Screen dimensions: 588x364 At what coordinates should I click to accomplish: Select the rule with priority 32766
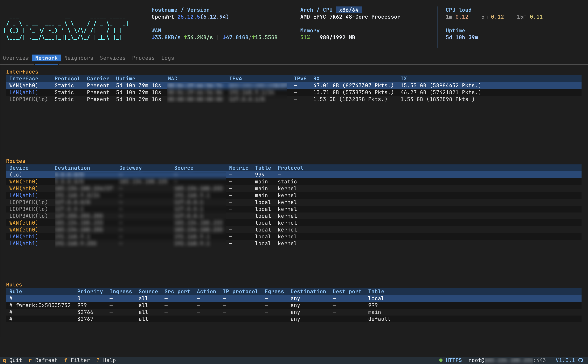(294, 312)
